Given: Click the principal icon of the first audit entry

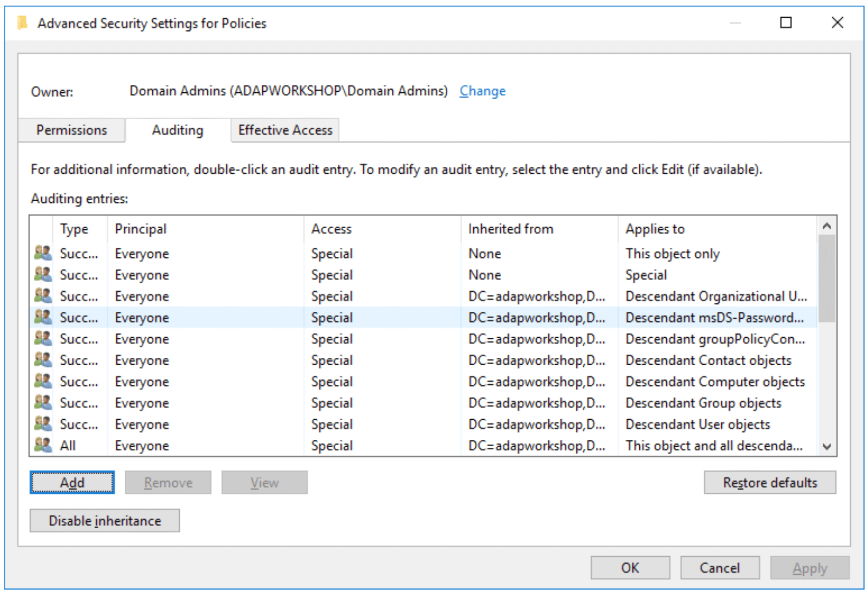Looking at the screenshot, I should (x=43, y=253).
